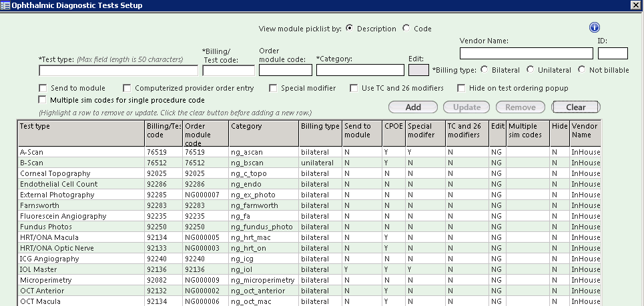Click billing code 92286 cell
The height and width of the screenshot is (306, 644).
tap(164, 184)
